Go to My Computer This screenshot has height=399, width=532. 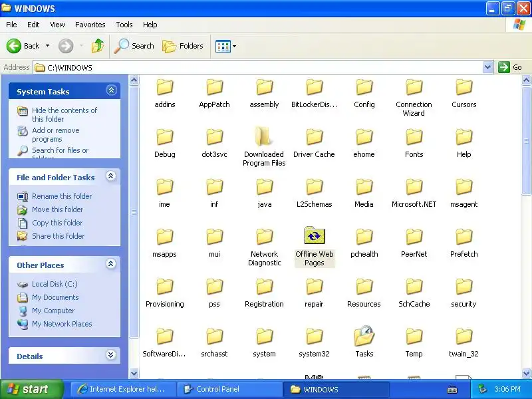tap(53, 311)
